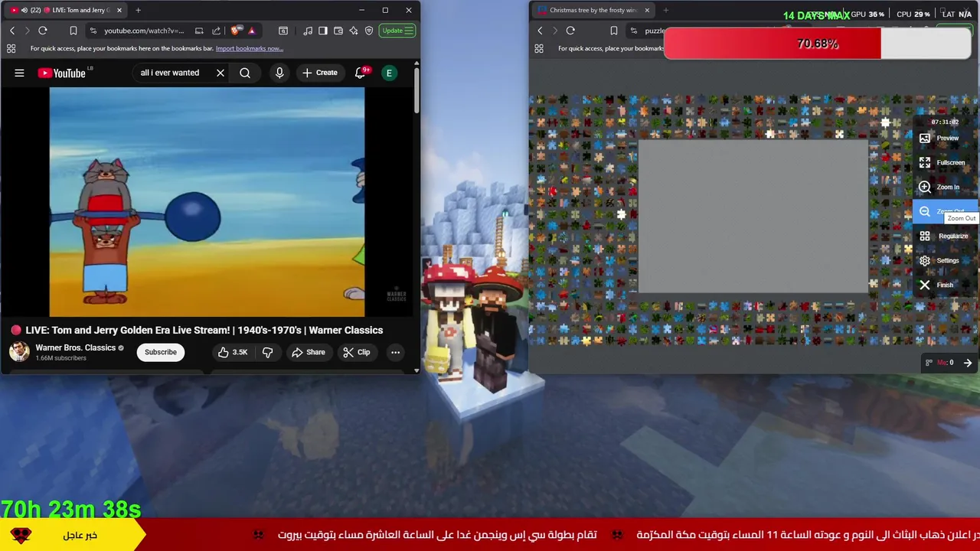Open Brave Rewards triangle icon
The height and width of the screenshot is (551, 980).
pos(251,31)
